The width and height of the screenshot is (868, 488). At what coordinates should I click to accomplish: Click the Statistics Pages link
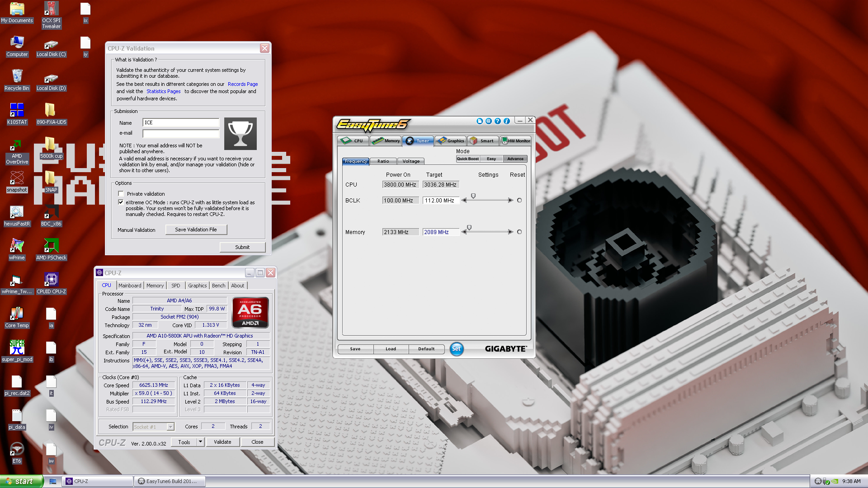(163, 91)
